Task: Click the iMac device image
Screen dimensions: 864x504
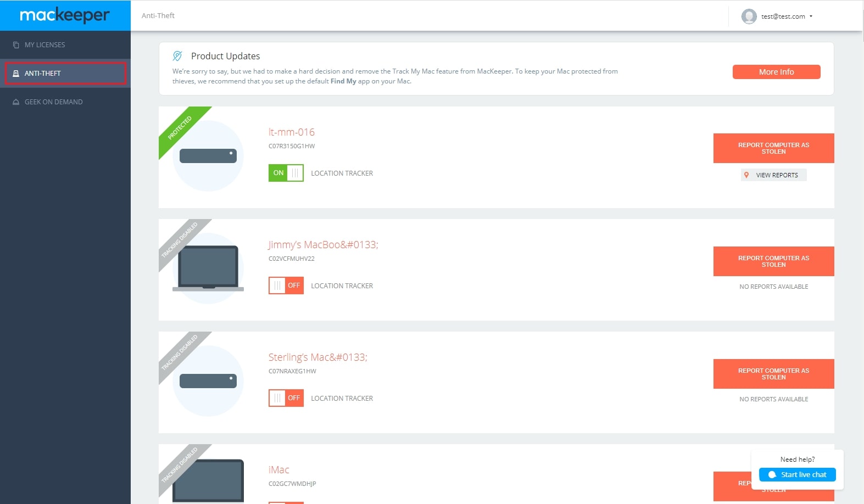Action: coord(208,480)
